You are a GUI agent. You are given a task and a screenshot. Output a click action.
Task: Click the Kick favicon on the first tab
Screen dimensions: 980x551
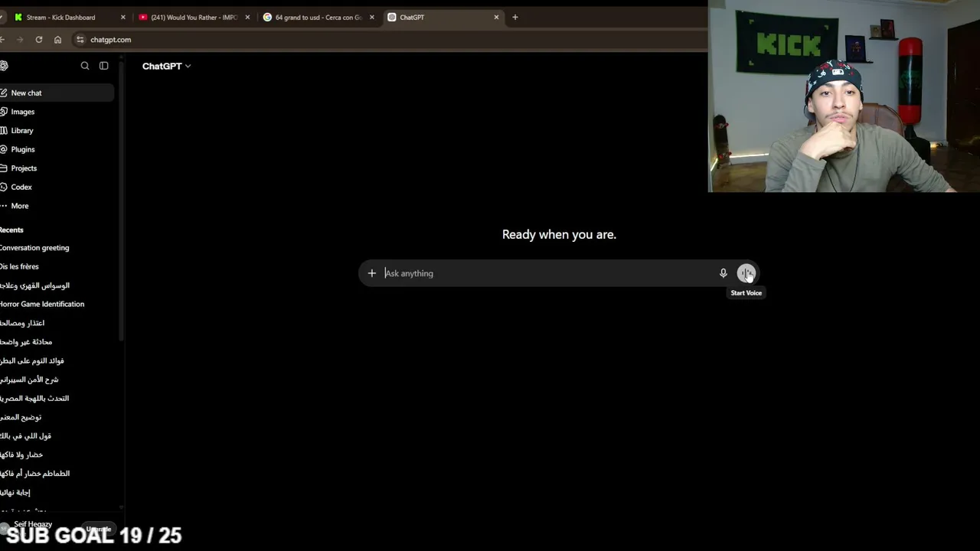(x=18, y=17)
